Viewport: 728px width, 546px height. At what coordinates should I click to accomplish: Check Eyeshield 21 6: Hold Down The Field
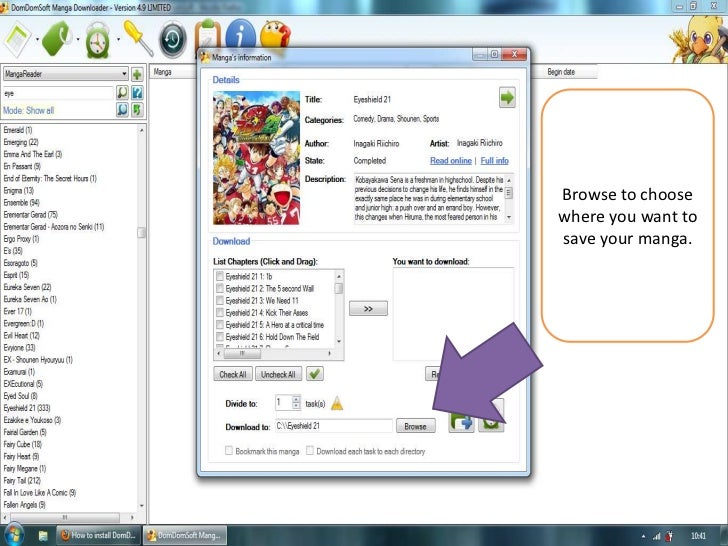tap(220, 337)
